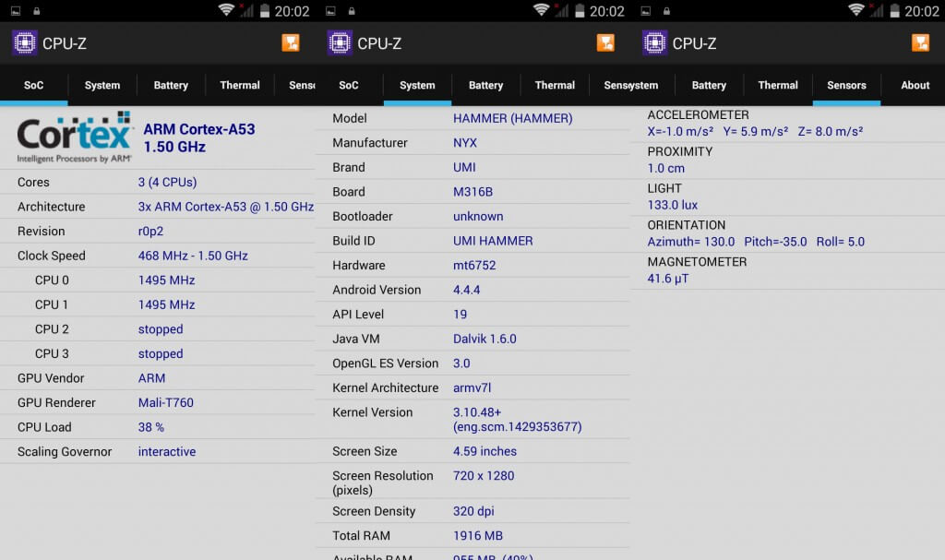
Task: Tap the Model value 'HAMMER (HAMMER)'
Action: (x=513, y=118)
